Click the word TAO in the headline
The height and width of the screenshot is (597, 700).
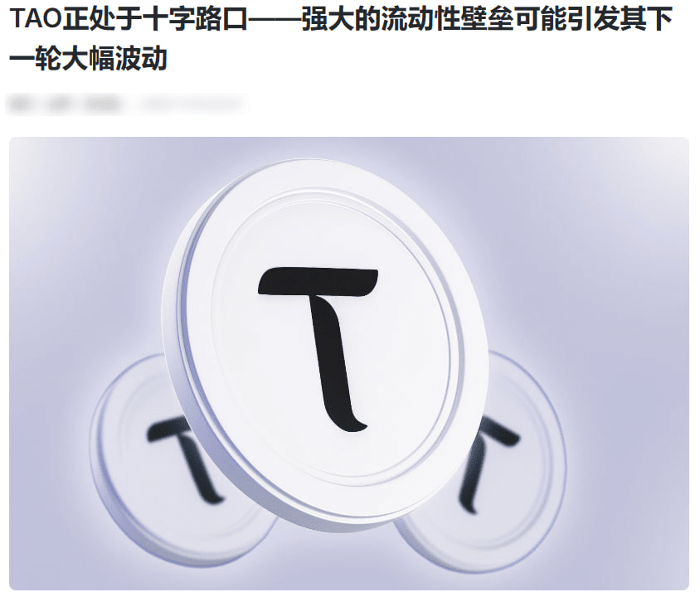[35, 19]
